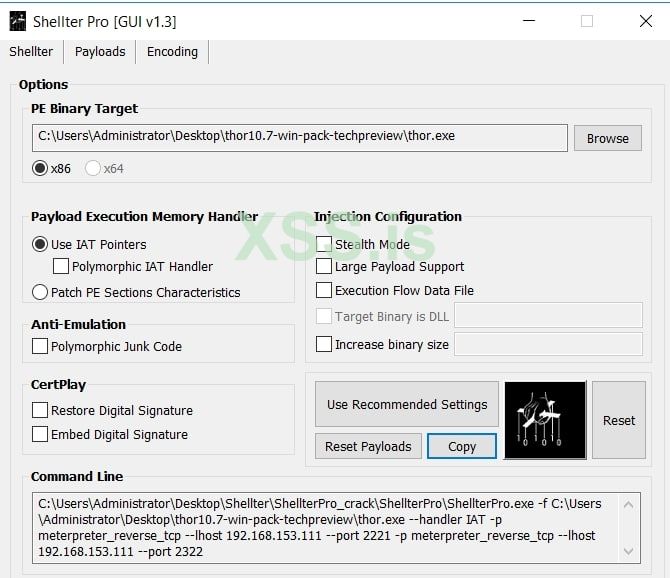670x578 pixels.
Task: Click the Anti-Emulation heading
Action: (x=79, y=325)
